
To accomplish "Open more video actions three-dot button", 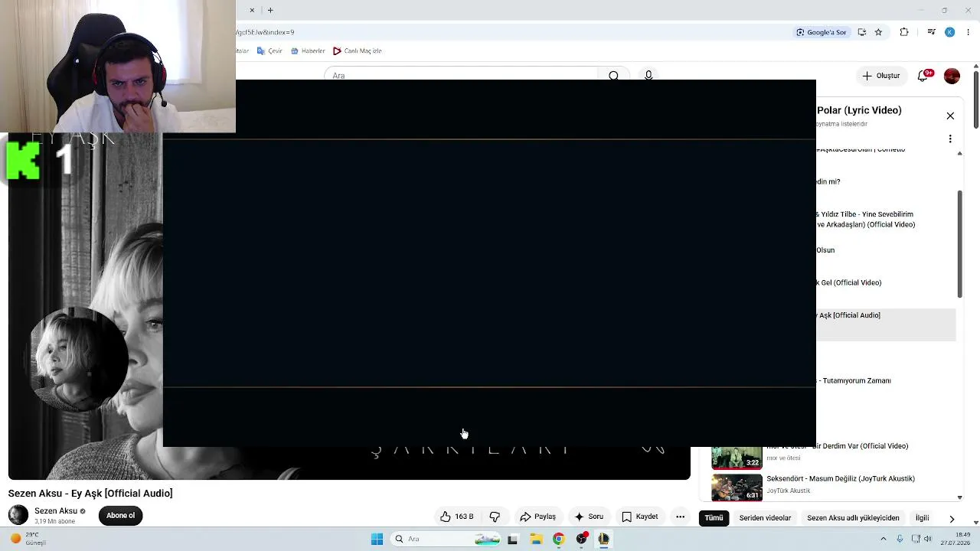I will [x=680, y=517].
